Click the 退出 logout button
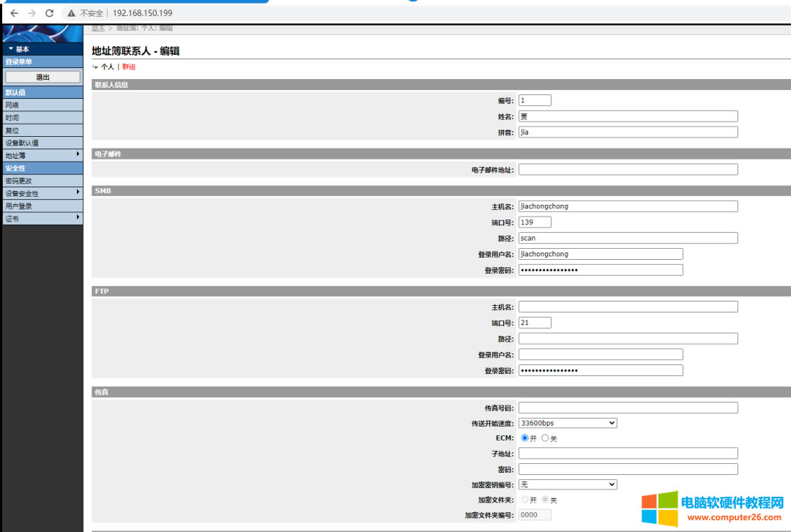791x532 pixels. pyautogui.click(x=42, y=77)
